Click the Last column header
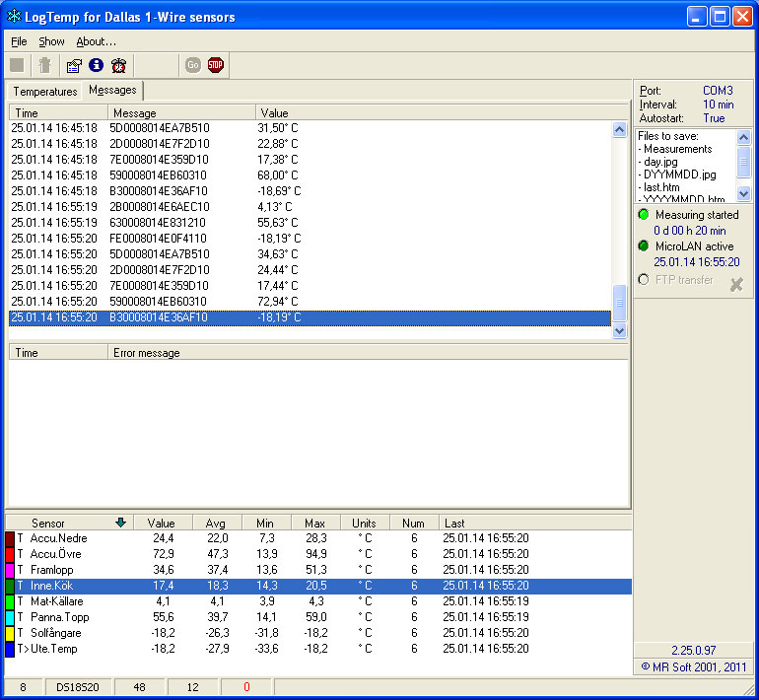759x700 pixels. click(535, 523)
